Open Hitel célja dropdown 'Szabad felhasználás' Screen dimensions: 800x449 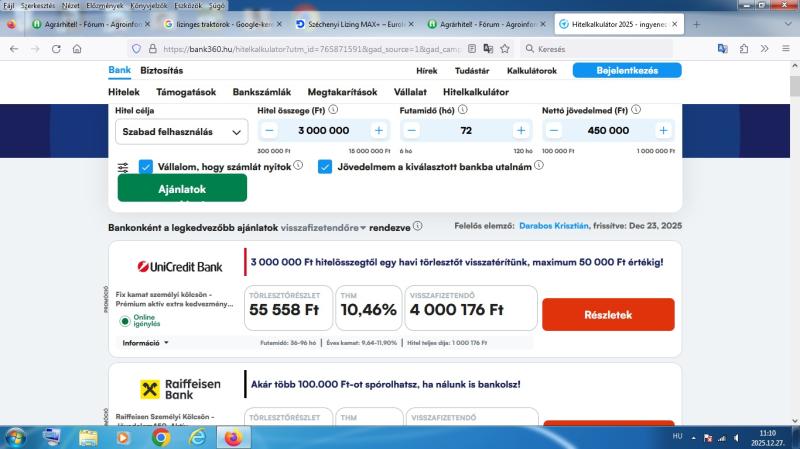click(x=181, y=131)
